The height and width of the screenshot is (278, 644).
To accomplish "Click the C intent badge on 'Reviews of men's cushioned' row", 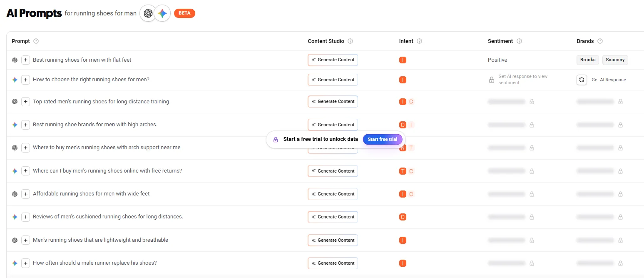I will click(403, 217).
